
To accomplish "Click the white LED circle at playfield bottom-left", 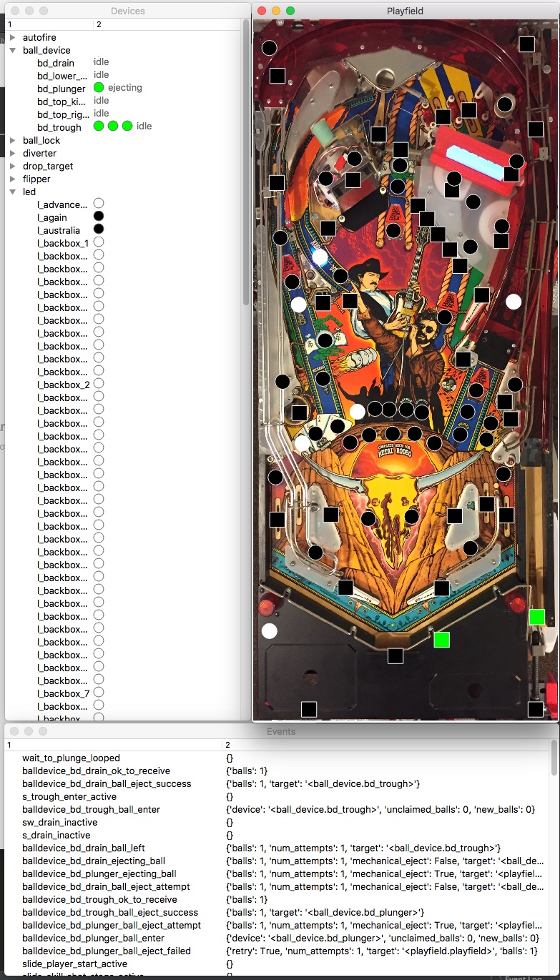I will click(x=270, y=631).
